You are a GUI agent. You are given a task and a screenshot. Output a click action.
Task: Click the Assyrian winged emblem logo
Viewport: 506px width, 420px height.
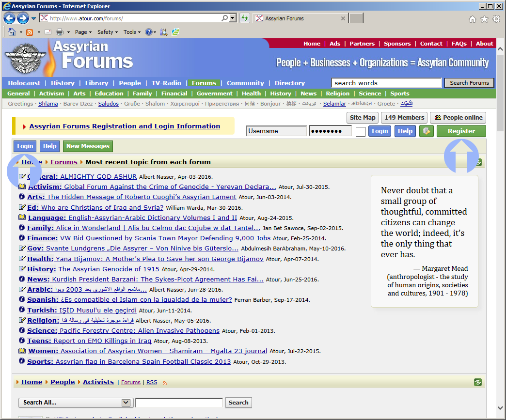(26, 58)
